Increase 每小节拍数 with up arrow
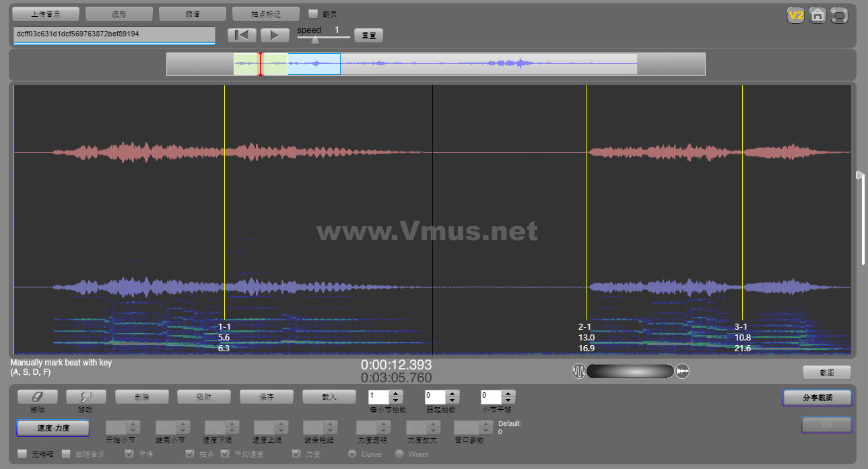Screen dimensions: 868x469 (x=397, y=394)
